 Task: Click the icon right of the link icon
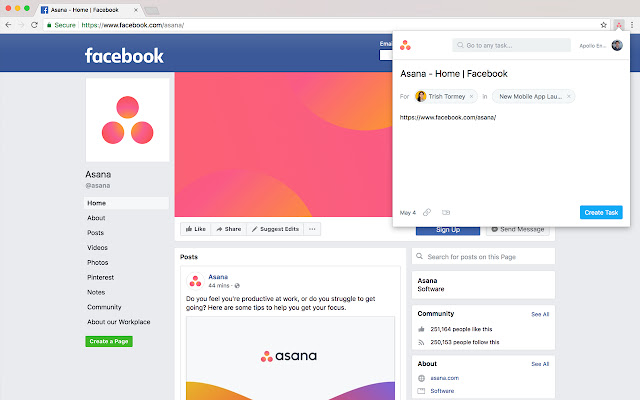[446, 212]
